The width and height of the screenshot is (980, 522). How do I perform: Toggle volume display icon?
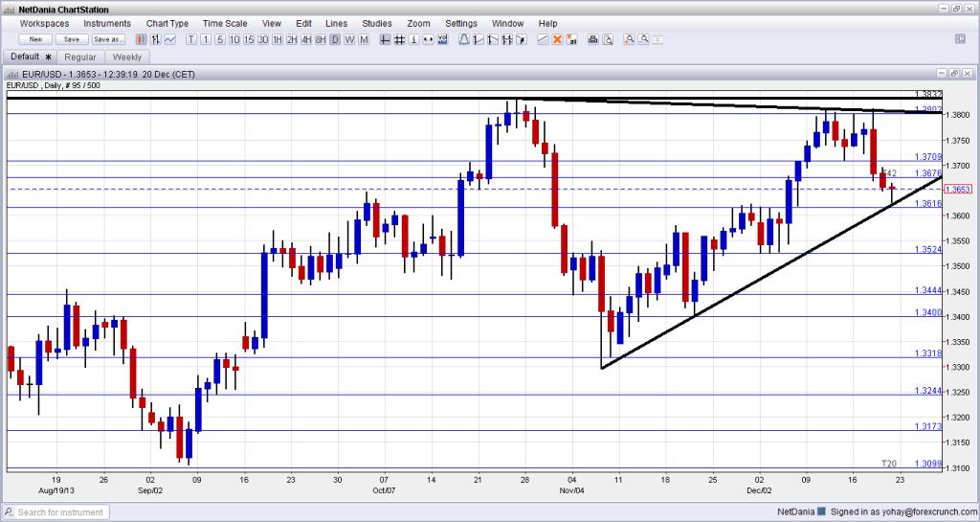[x=442, y=39]
